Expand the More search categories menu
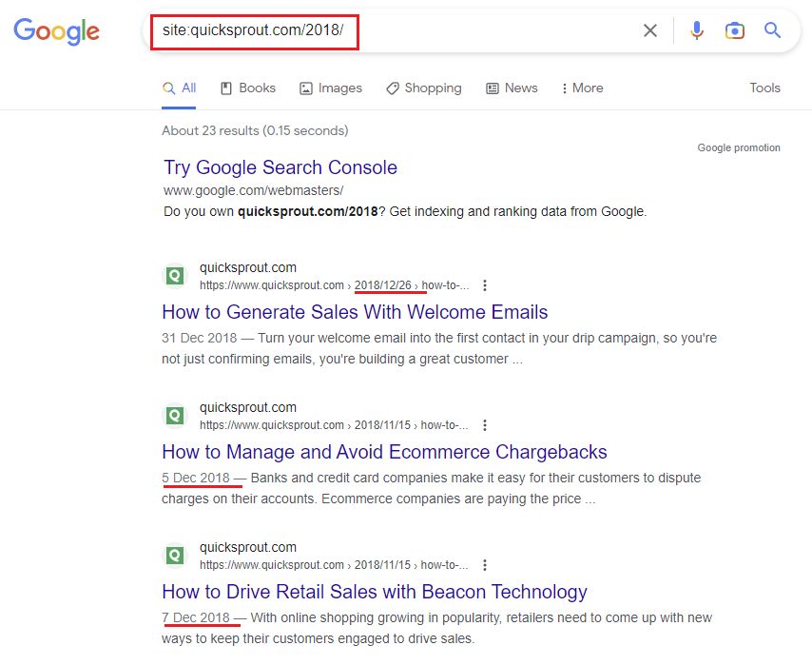 tap(581, 88)
